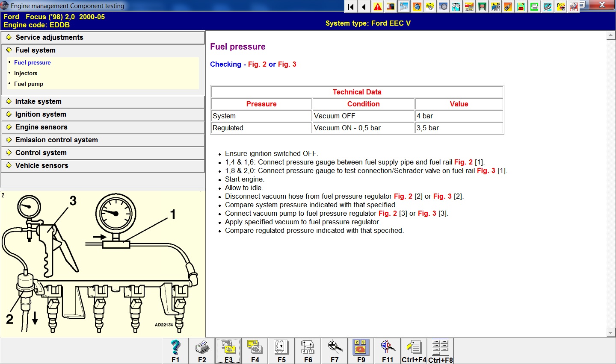616x364 pixels.
Task: Collapse the Fuel system section
Action: click(x=36, y=50)
